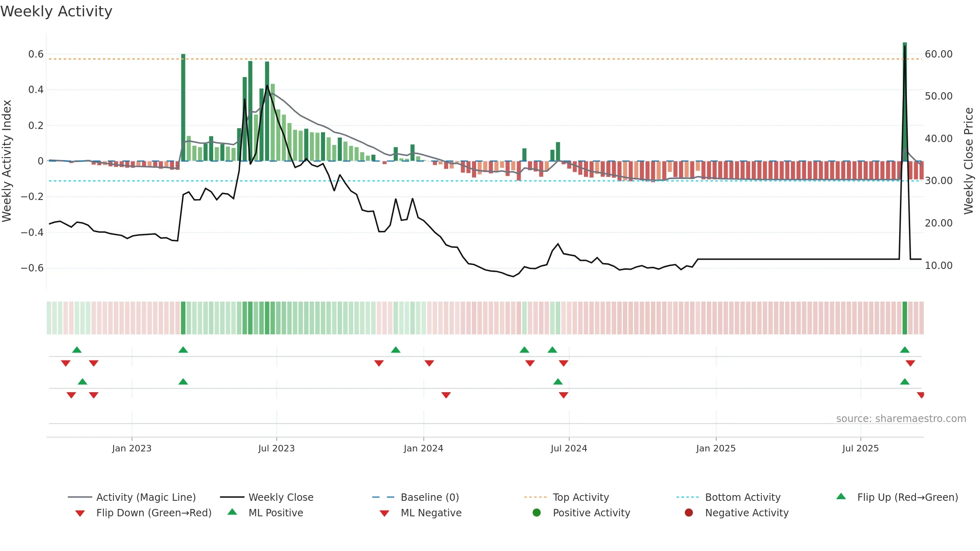Click the dark green heat-strip cell after Jul 2025
The image size is (980, 551).
point(905,318)
